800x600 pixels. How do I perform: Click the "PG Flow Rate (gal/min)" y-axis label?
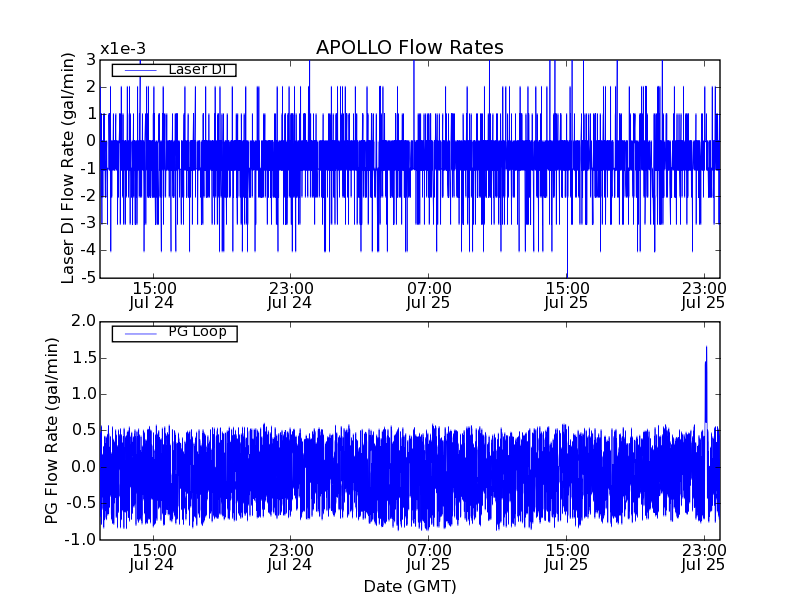pos(52,430)
